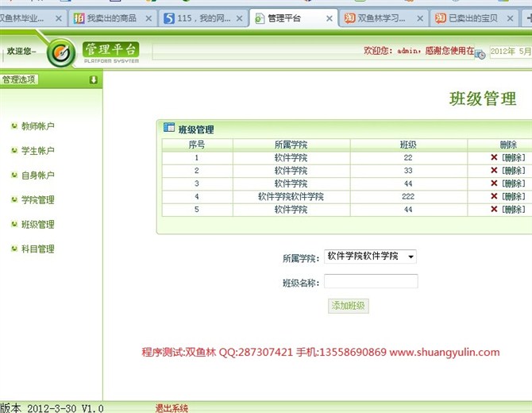Collapse the 管理选项 panel arrow icon
This screenshot has height=413, width=532.
(94, 79)
